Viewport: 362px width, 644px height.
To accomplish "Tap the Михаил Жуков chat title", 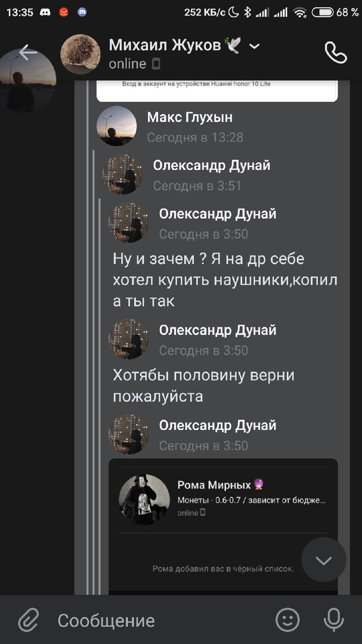I will (165, 45).
